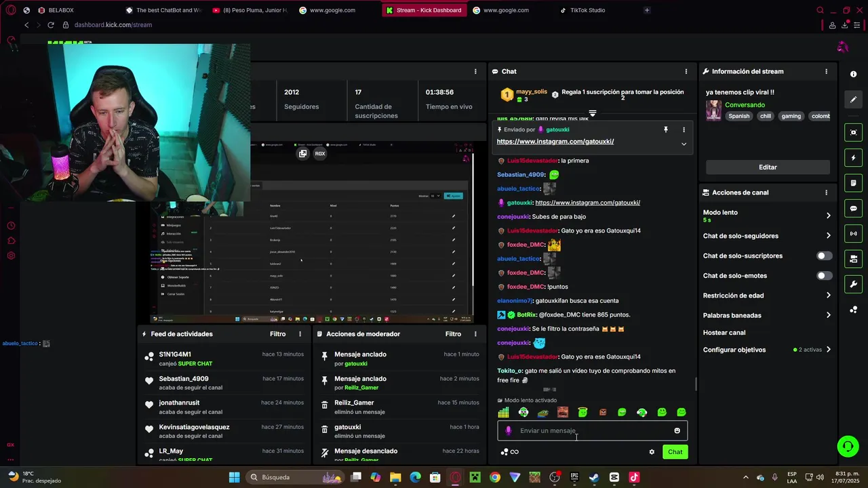The width and height of the screenshot is (868, 488).
Task: Click the broadcast signal sidebar icon
Action: pos(853,234)
